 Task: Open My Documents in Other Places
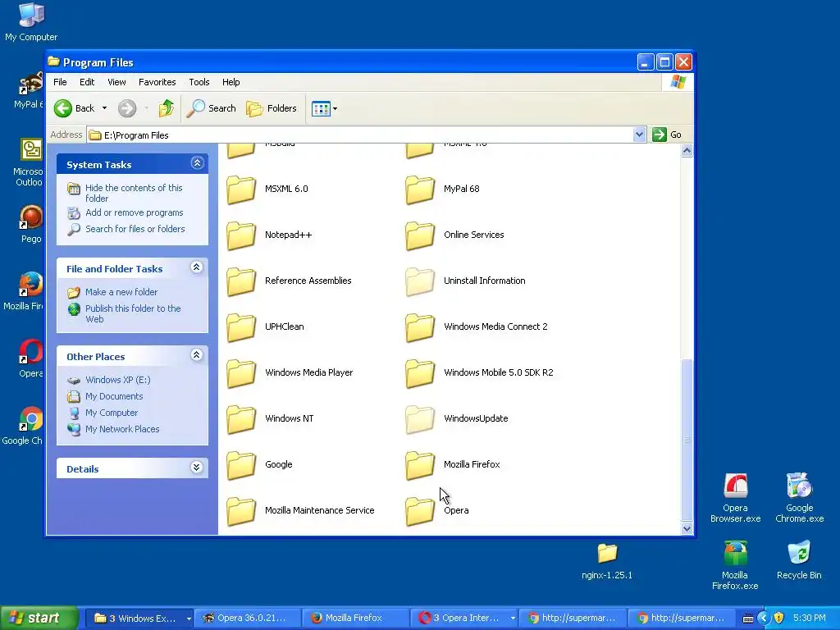coord(114,396)
